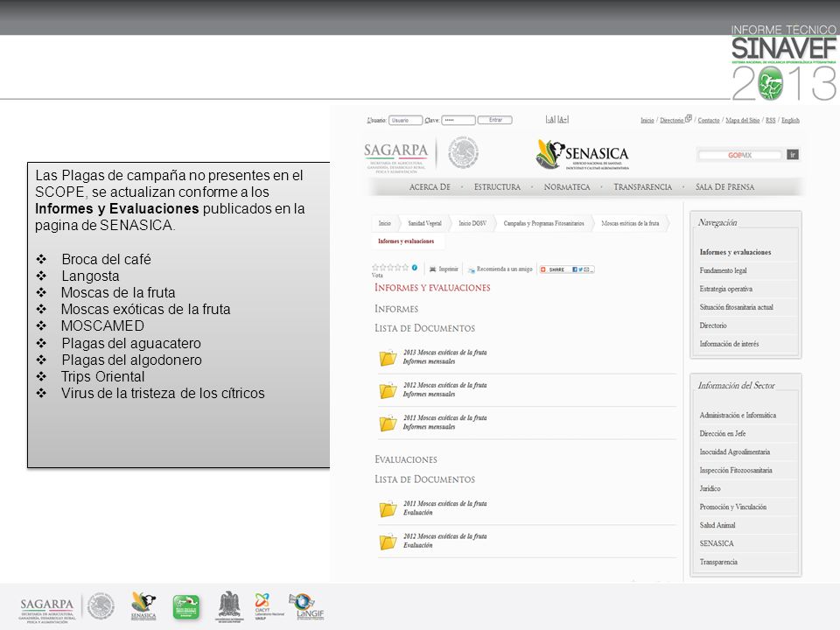Go to the Inicio DGSV breadcrumb
The image size is (840, 630).
coord(472,223)
